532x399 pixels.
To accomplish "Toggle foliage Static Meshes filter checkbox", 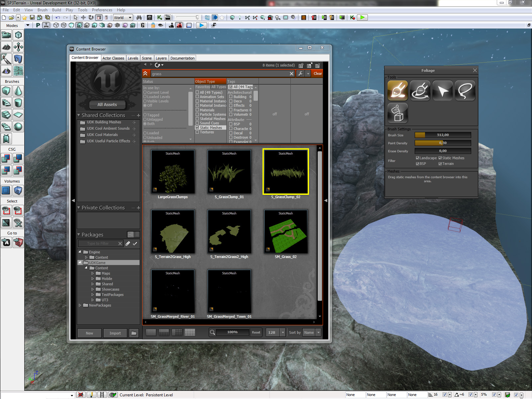I will coord(440,158).
